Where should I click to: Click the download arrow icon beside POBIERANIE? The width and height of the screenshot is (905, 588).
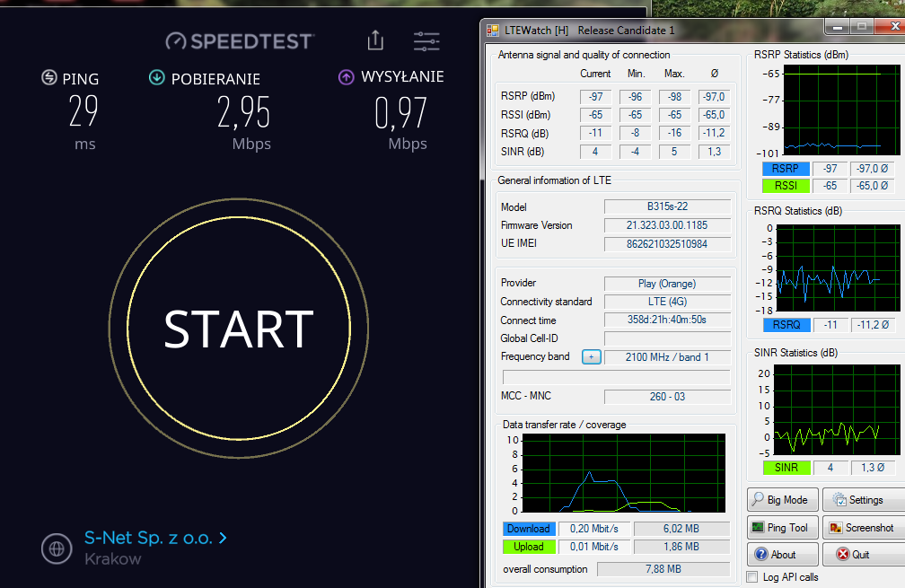pos(157,77)
